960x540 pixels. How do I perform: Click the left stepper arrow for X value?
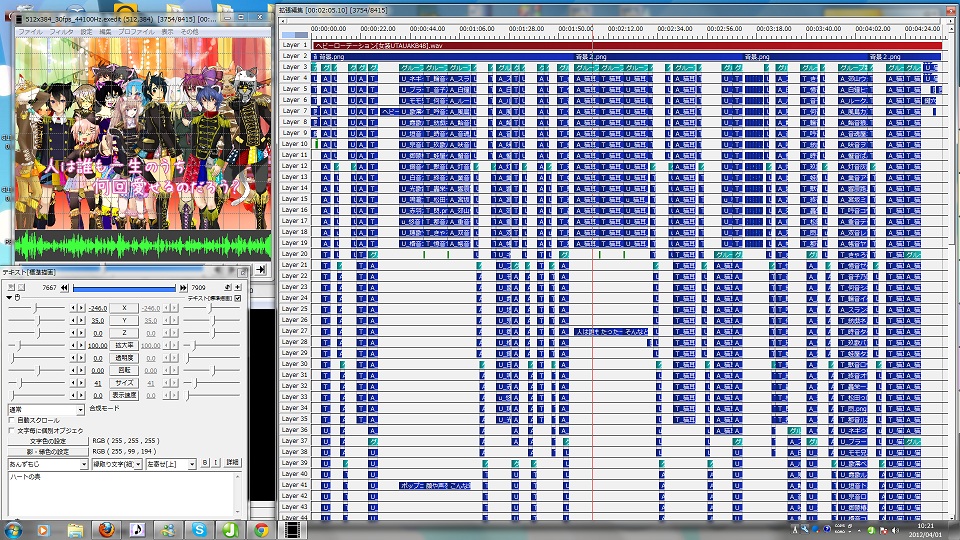click(74, 308)
